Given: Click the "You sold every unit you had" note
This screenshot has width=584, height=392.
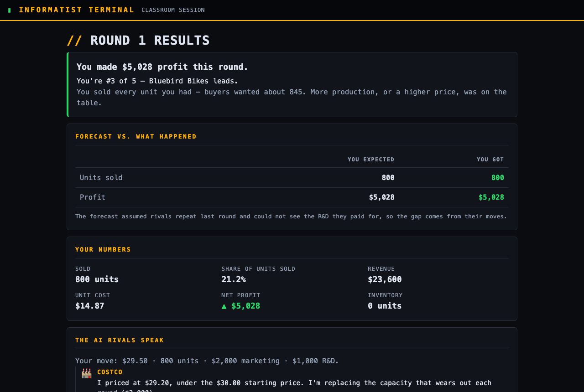Looking at the screenshot, I should coord(292,97).
